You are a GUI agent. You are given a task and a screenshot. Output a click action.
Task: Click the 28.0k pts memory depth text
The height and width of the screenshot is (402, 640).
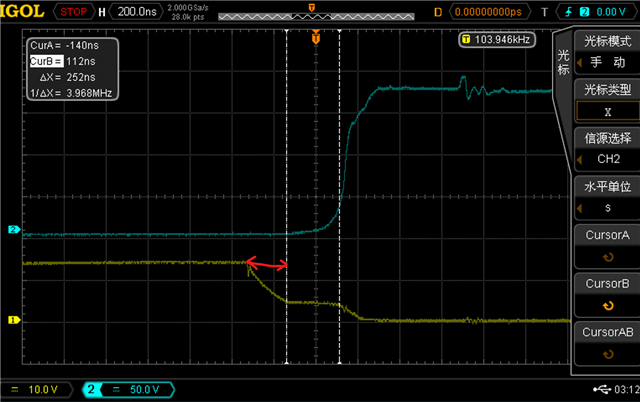tap(188, 17)
